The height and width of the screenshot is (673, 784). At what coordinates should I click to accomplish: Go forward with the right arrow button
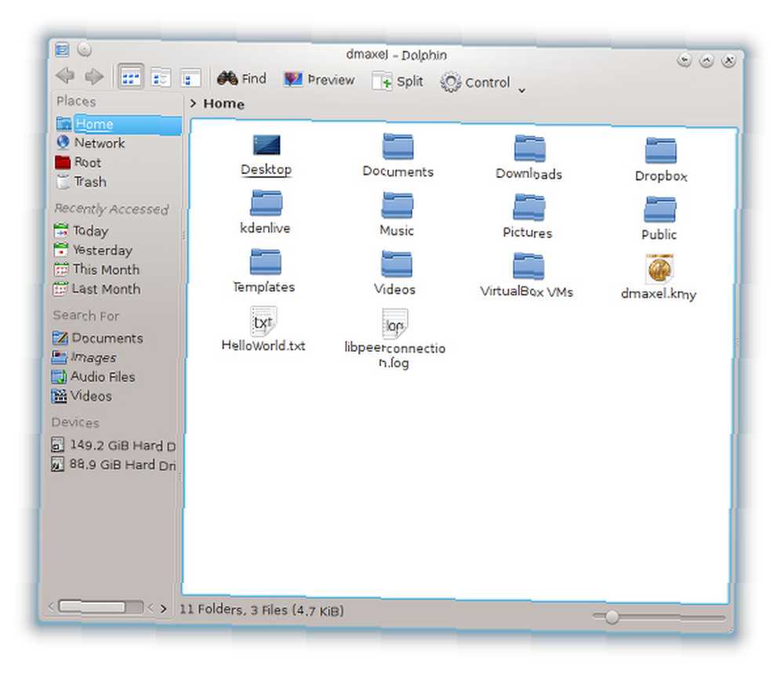(94, 76)
